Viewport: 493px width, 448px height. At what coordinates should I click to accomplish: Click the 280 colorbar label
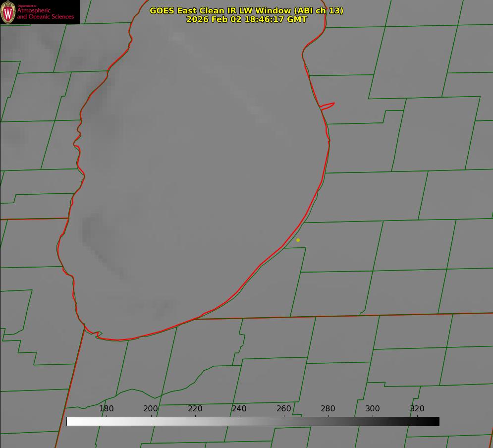pyautogui.click(x=328, y=408)
